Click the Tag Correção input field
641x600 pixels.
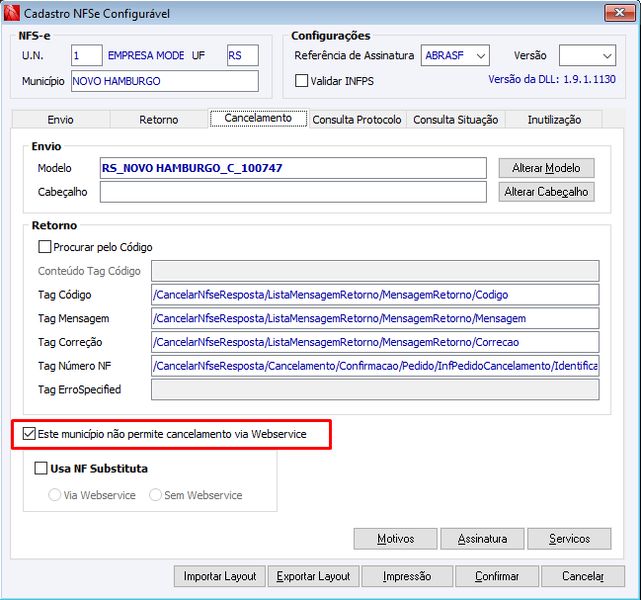click(375, 342)
